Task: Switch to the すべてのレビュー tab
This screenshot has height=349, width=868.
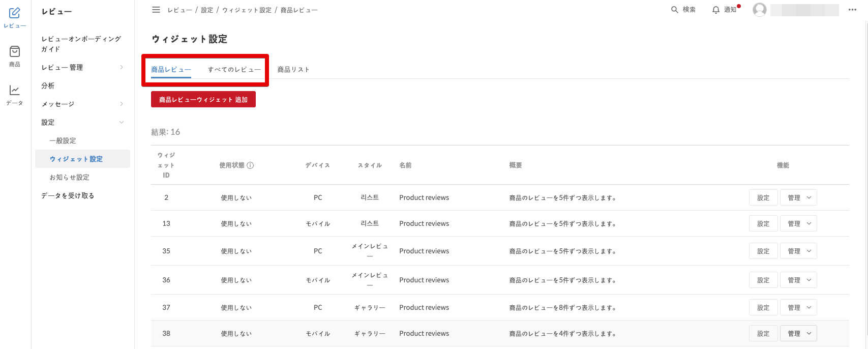Action: tap(234, 69)
